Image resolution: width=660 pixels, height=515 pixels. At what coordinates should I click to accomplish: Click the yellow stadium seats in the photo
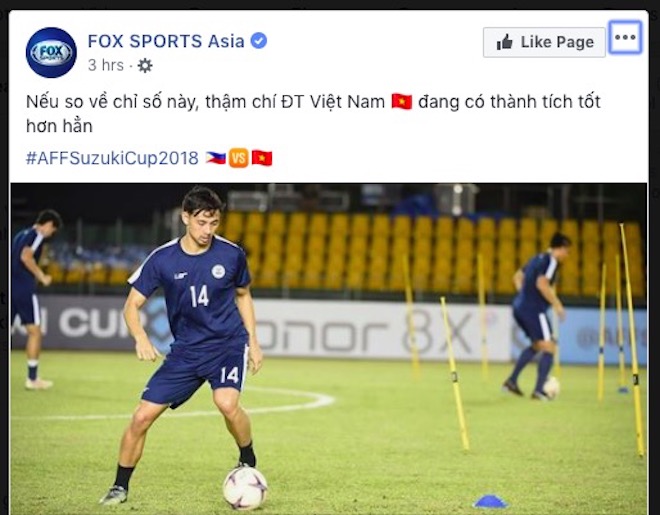(x=421, y=252)
